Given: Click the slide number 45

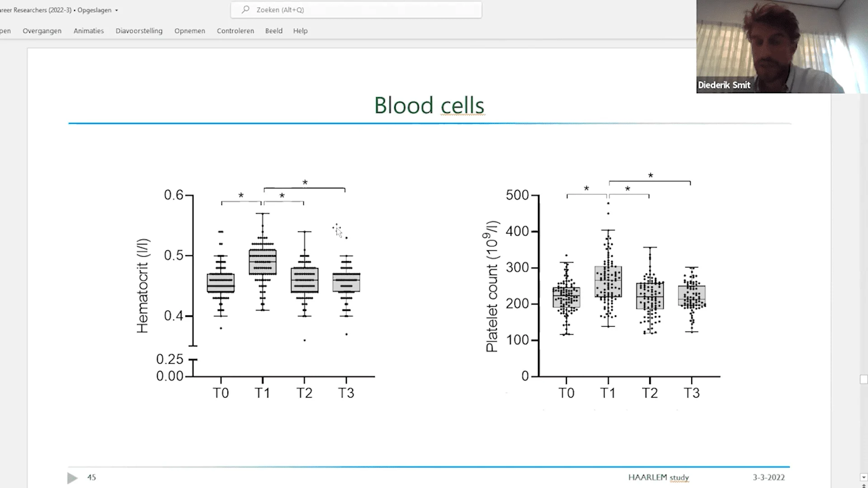Looking at the screenshot, I should coord(92,477).
